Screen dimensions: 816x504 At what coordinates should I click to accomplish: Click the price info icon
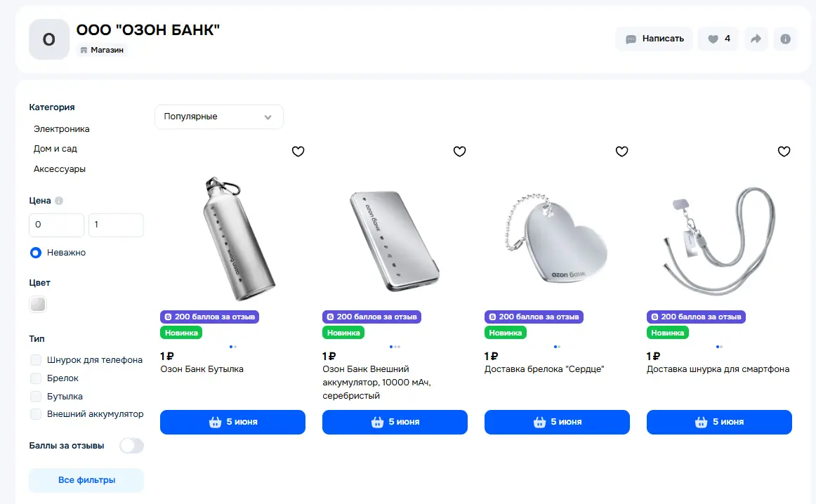click(59, 201)
